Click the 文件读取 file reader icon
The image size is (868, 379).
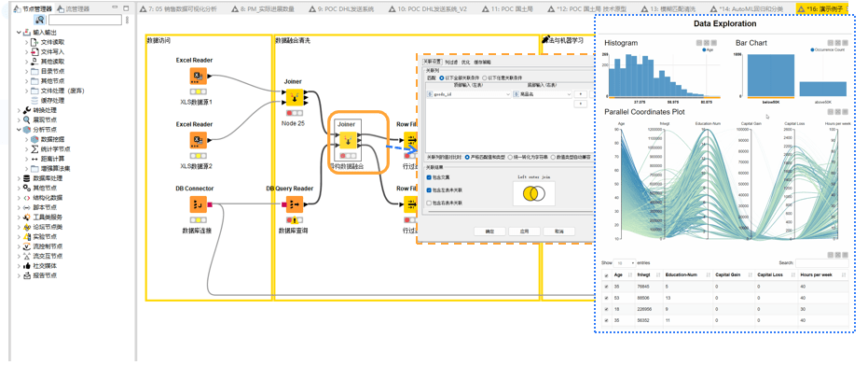tap(35, 42)
